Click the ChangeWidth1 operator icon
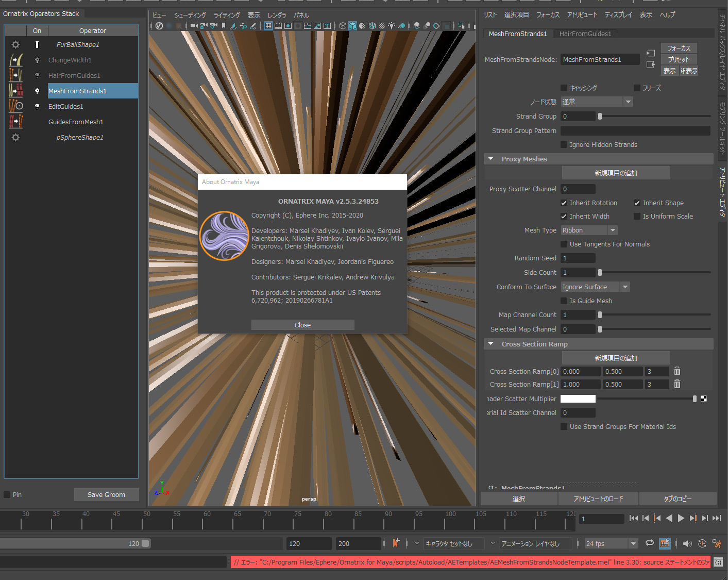 coord(16,60)
